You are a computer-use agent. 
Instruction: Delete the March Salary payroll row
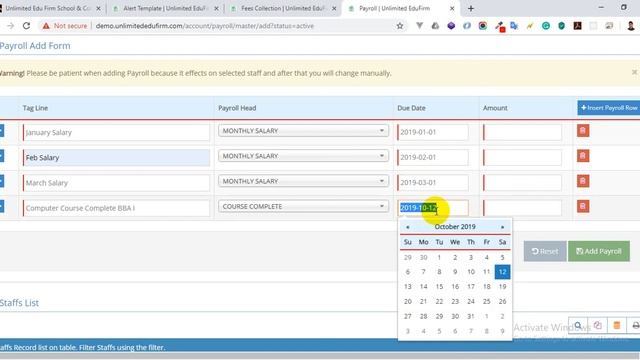583,181
